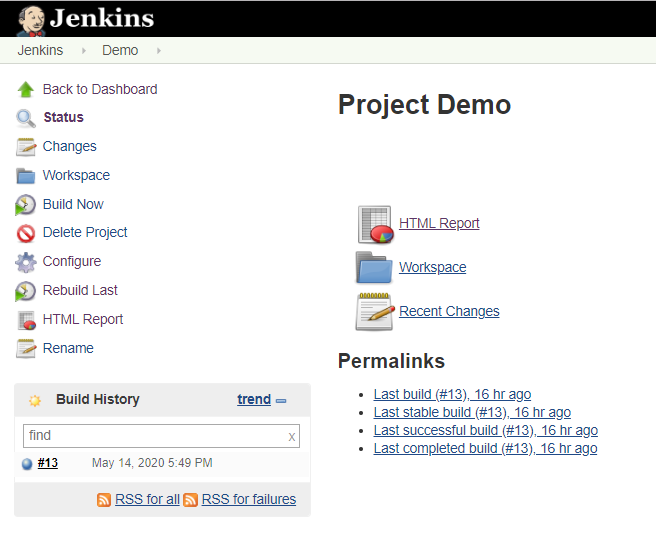Choose Delete Project in the sidebar
This screenshot has width=656, height=550.
pos(85,232)
